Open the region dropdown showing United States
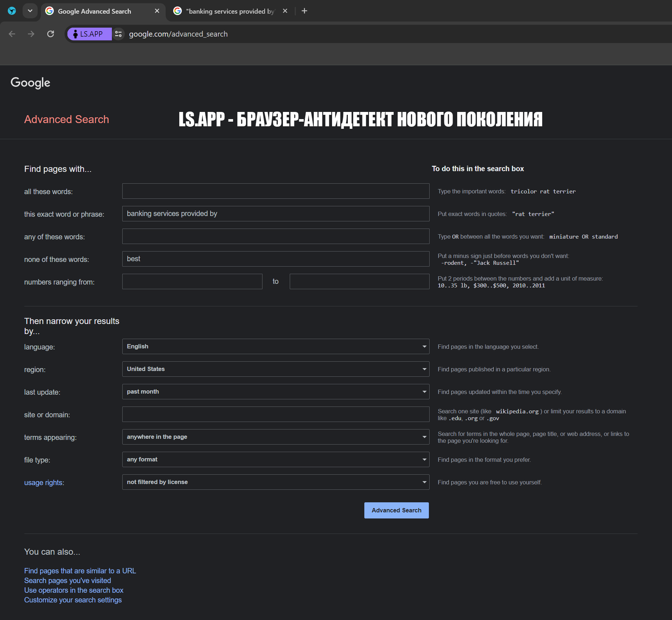The image size is (672, 620). [x=276, y=369]
